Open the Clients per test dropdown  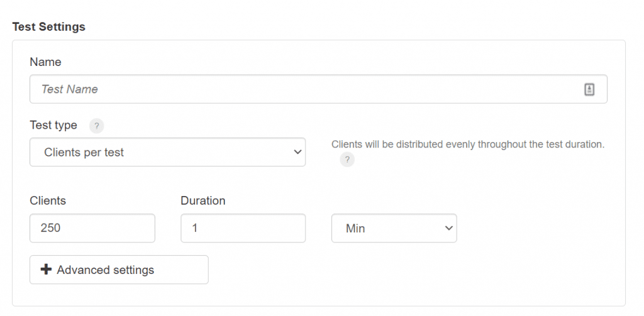point(167,152)
